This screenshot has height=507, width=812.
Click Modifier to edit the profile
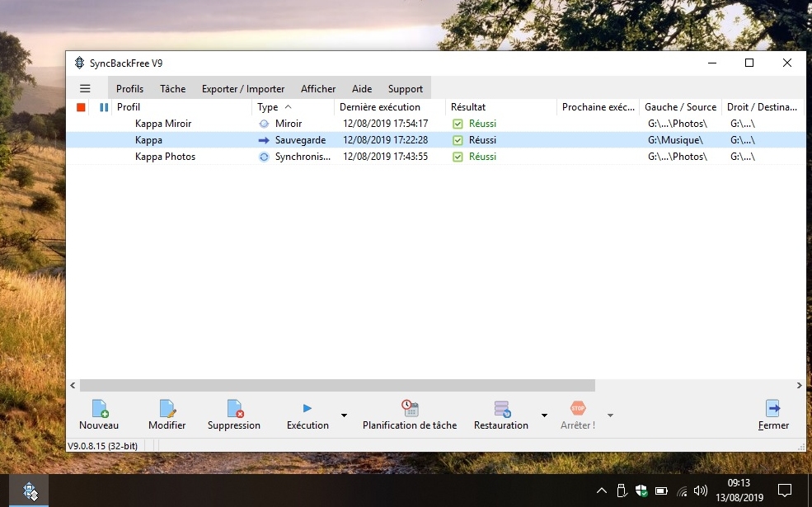167,415
